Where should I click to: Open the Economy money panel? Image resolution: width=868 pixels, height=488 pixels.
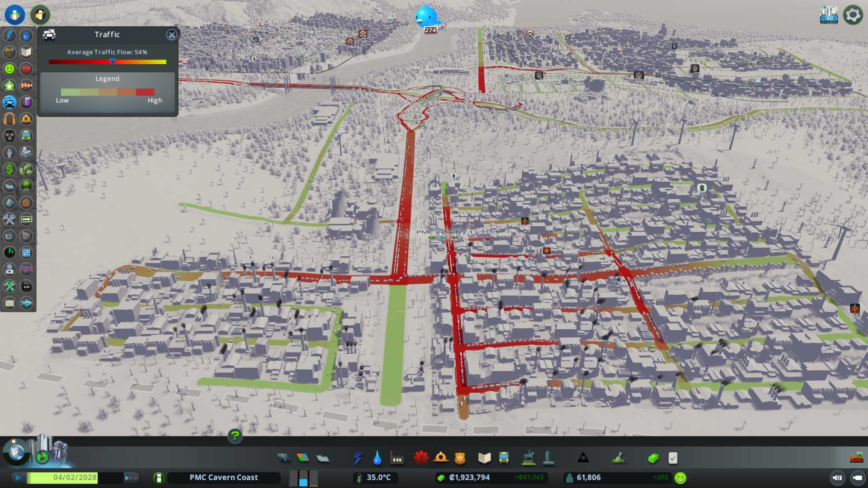click(x=653, y=458)
